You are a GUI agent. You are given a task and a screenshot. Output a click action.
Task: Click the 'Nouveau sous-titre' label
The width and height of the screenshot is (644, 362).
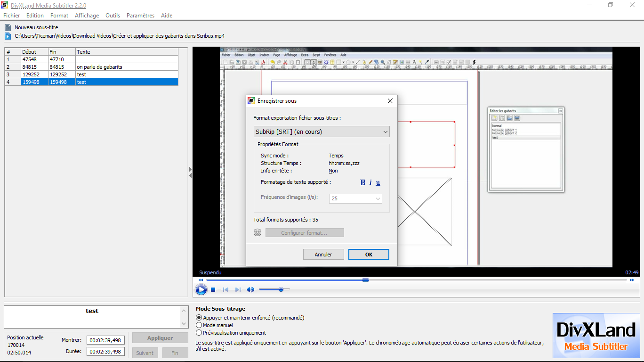click(x=36, y=27)
